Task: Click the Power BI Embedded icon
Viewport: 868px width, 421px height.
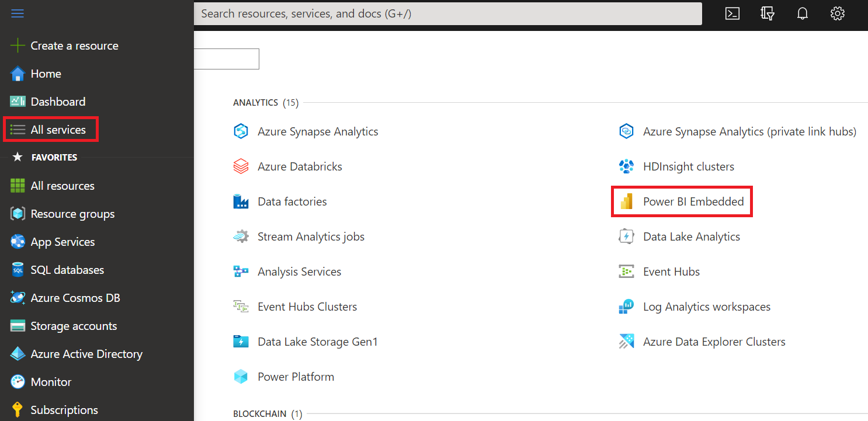Action: click(x=626, y=201)
